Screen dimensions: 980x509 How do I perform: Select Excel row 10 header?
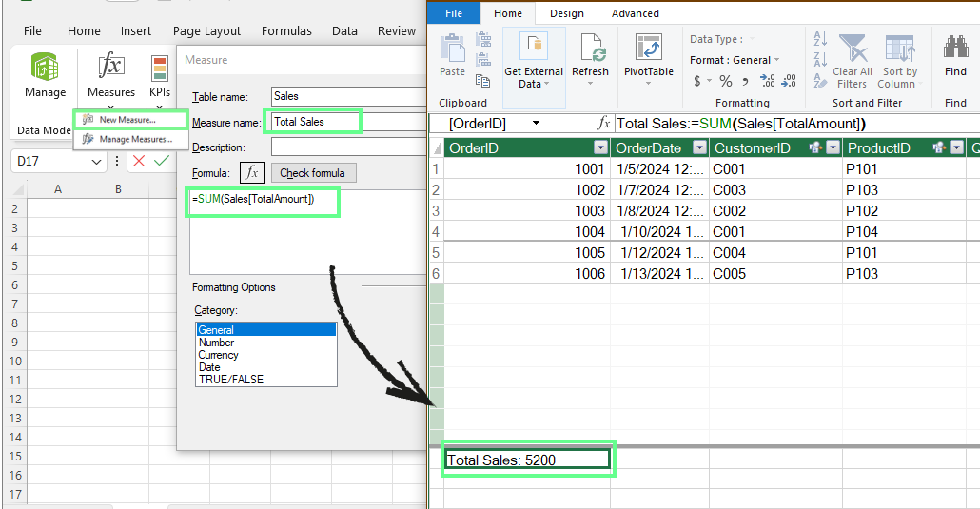click(x=15, y=361)
